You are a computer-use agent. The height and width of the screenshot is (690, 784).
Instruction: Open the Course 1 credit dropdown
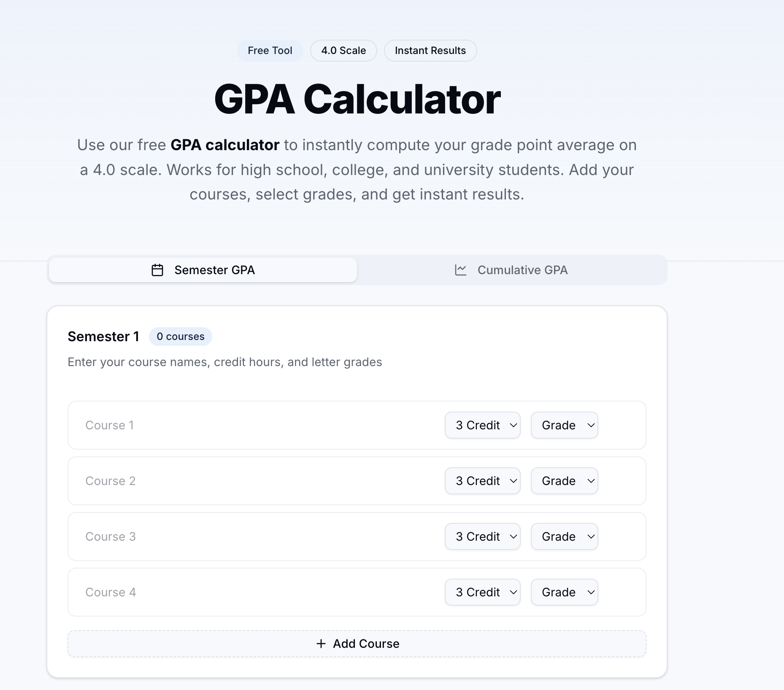coord(483,425)
